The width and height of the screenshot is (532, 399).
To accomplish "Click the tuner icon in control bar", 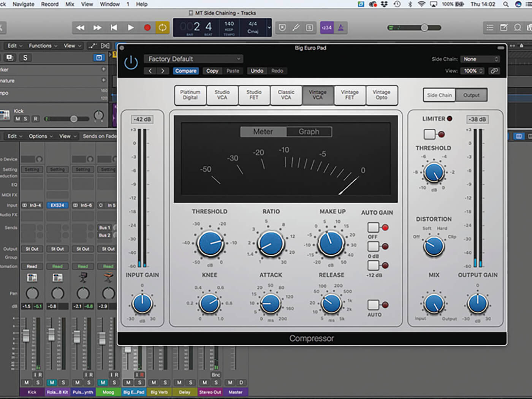I will coord(296,27).
